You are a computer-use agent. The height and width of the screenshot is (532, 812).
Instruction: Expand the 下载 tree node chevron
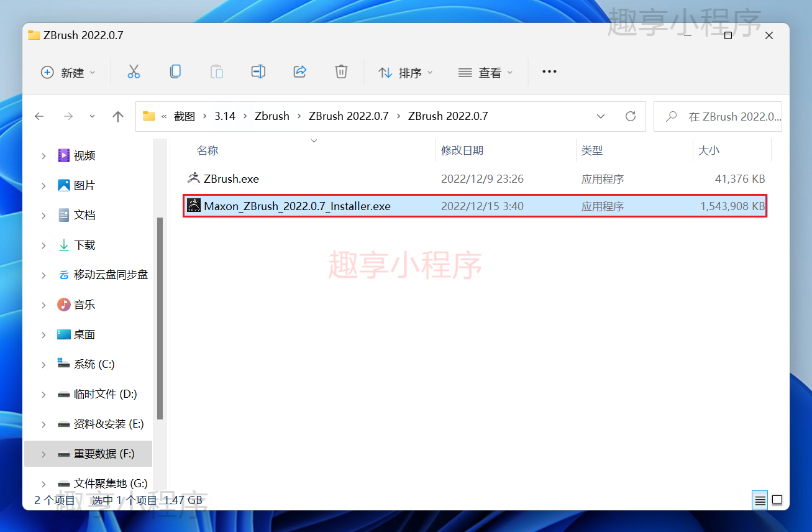point(43,245)
